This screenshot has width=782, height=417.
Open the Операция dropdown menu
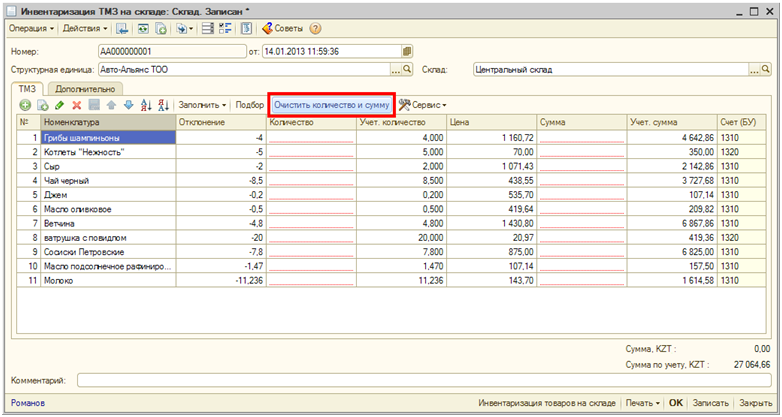pyautogui.click(x=31, y=28)
